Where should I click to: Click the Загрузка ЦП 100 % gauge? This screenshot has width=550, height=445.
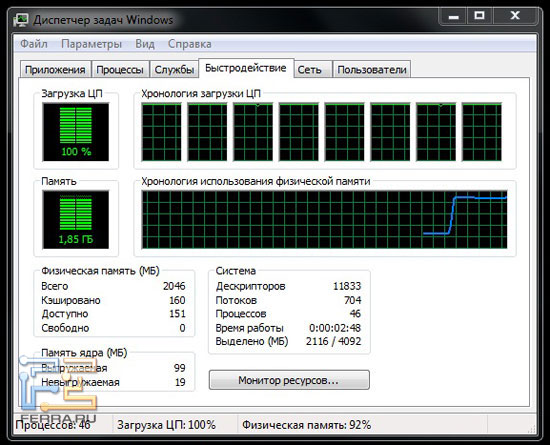tap(76, 132)
